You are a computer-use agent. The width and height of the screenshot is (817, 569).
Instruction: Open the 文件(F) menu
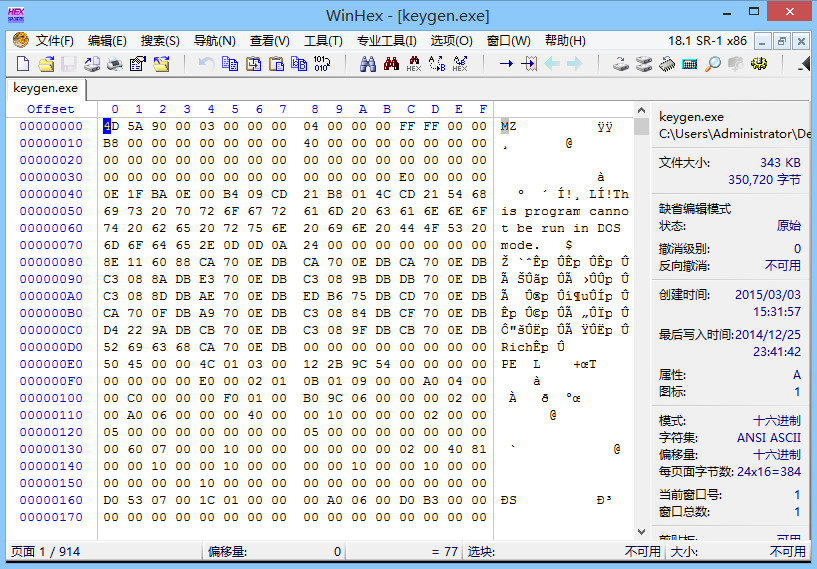tap(54, 41)
